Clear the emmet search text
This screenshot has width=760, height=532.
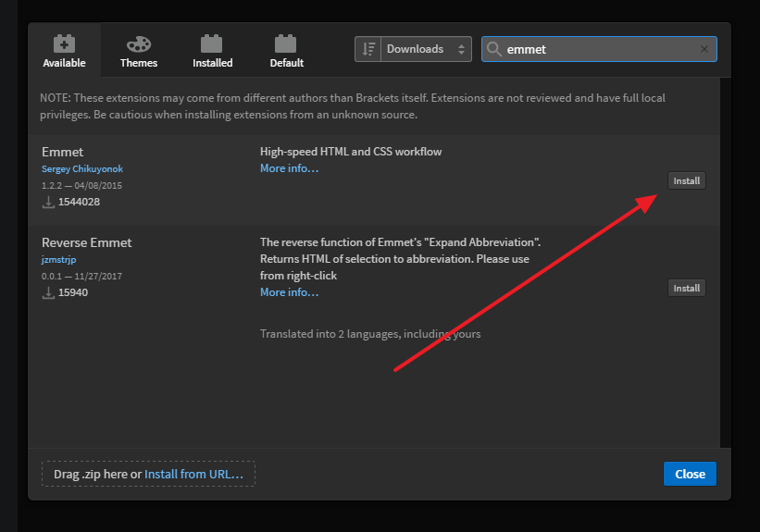tap(704, 49)
